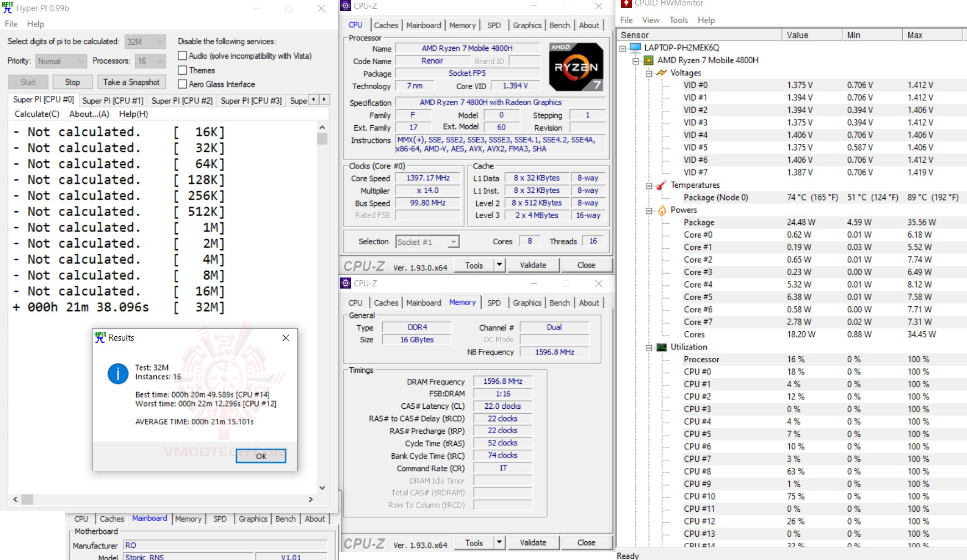Close the Results dialog with X
Viewport: 967px width, 560px height.
pyautogui.click(x=286, y=338)
